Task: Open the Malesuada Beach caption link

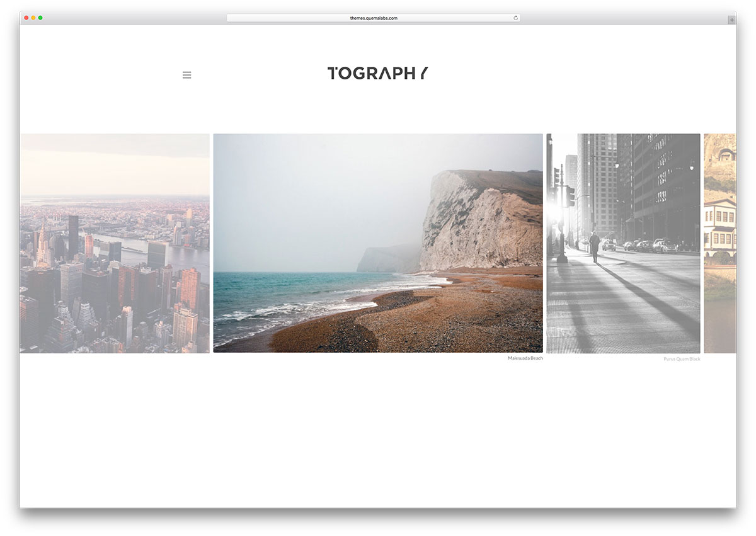Action: pyautogui.click(x=525, y=357)
